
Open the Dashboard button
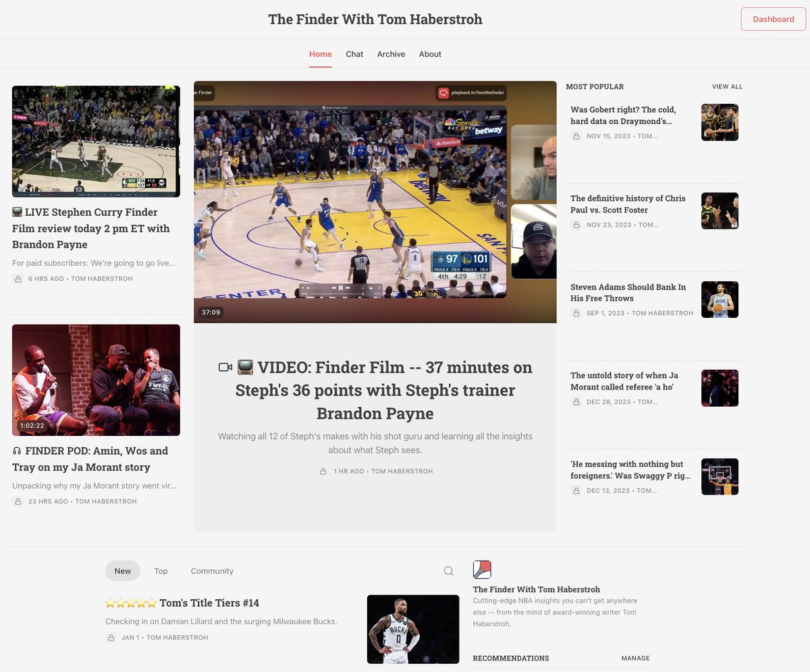click(774, 19)
